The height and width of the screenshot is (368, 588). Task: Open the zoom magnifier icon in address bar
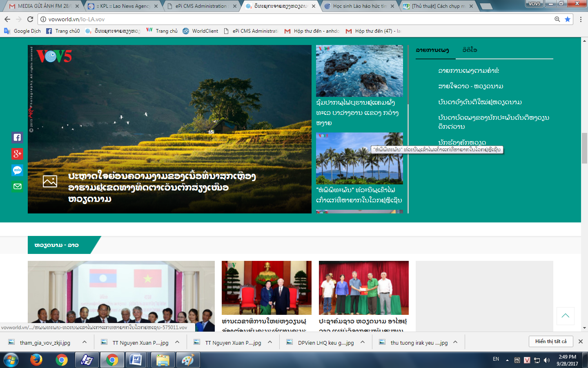tap(557, 19)
